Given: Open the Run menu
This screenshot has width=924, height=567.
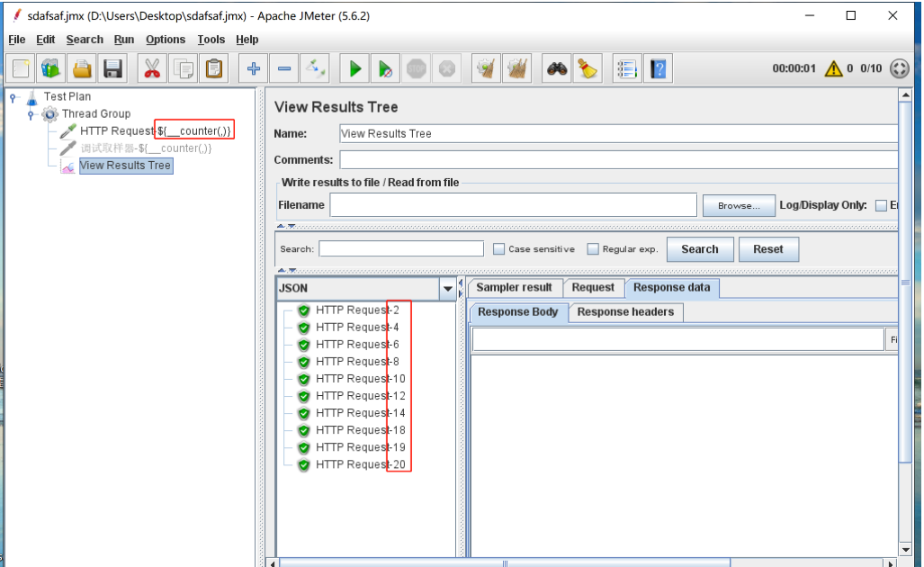Looking at the screenshot, I should point(124,40).
